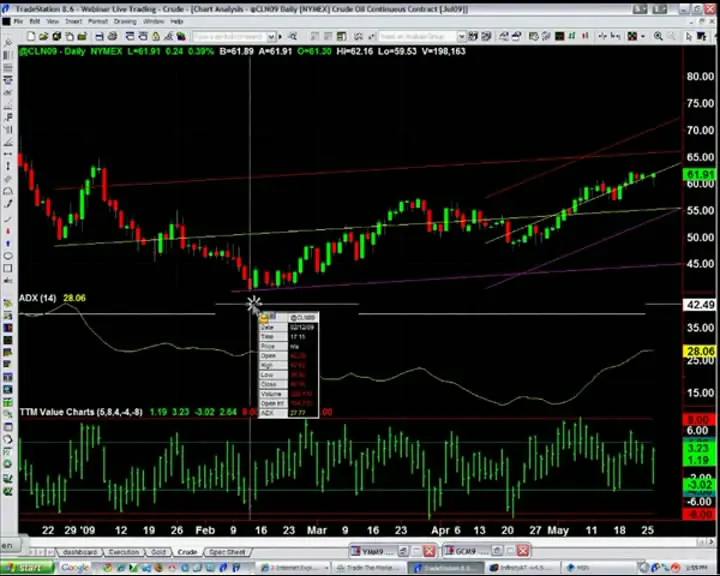
Task: Switch to MSN taskbar button
Action: coord(598,568)
